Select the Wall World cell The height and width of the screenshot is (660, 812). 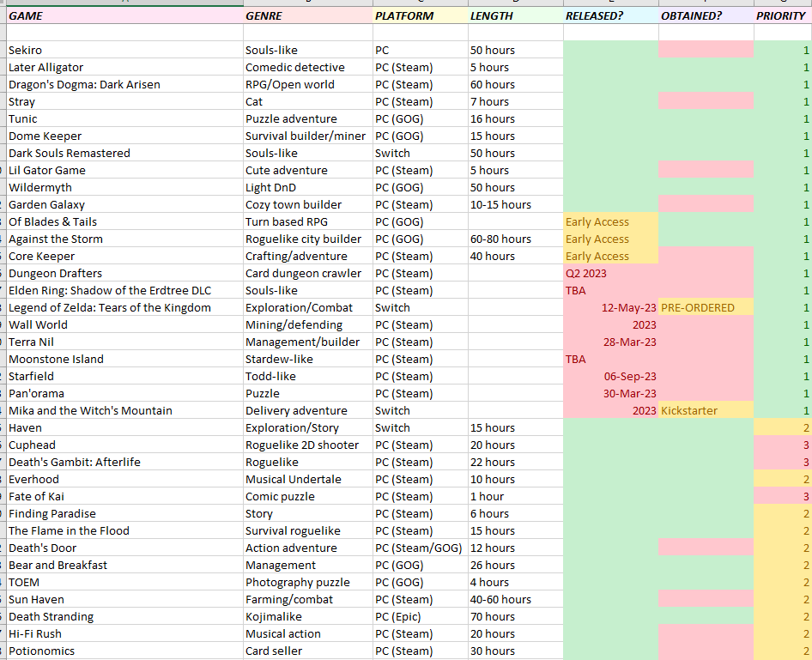124,324
